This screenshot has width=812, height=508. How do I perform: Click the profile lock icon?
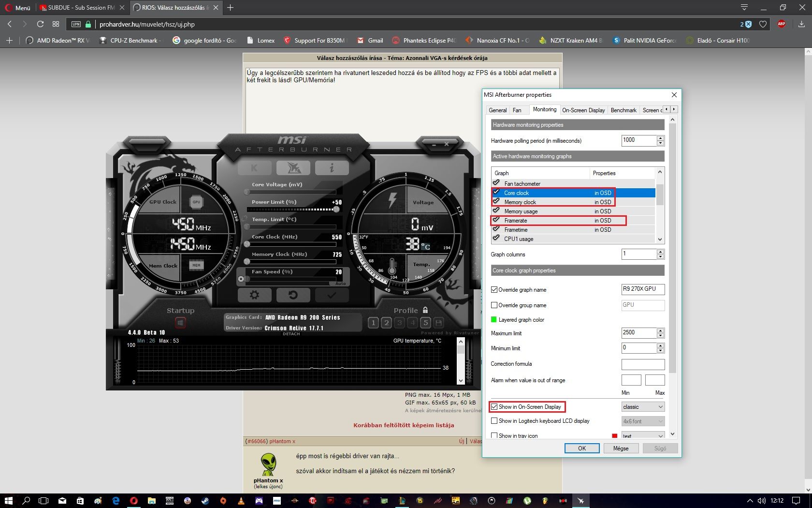pos(425,310)
